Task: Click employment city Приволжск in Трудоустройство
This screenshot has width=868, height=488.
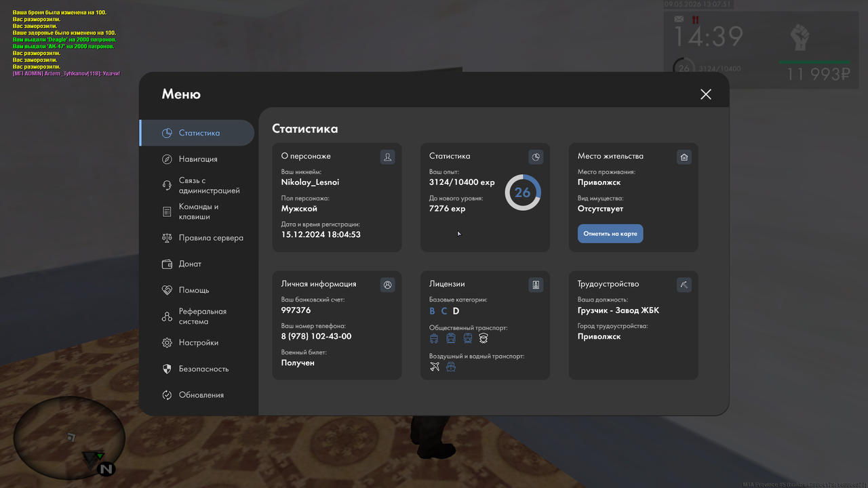Action: coord(599,336)
